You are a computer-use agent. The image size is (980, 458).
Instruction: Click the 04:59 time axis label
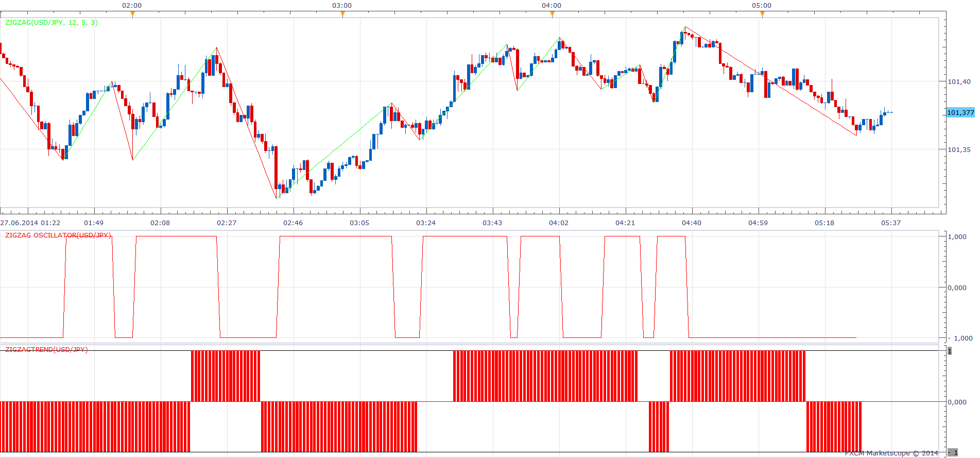758,223
